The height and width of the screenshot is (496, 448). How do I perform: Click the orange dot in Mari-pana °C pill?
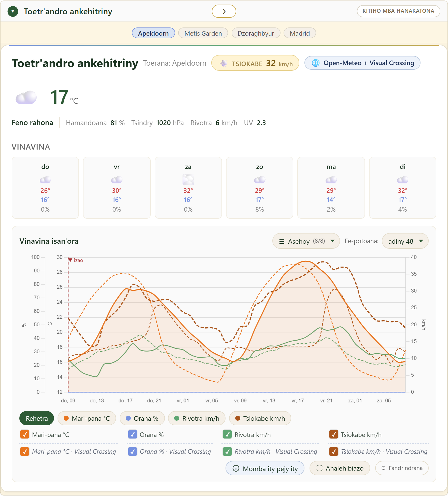click(66, 418)
